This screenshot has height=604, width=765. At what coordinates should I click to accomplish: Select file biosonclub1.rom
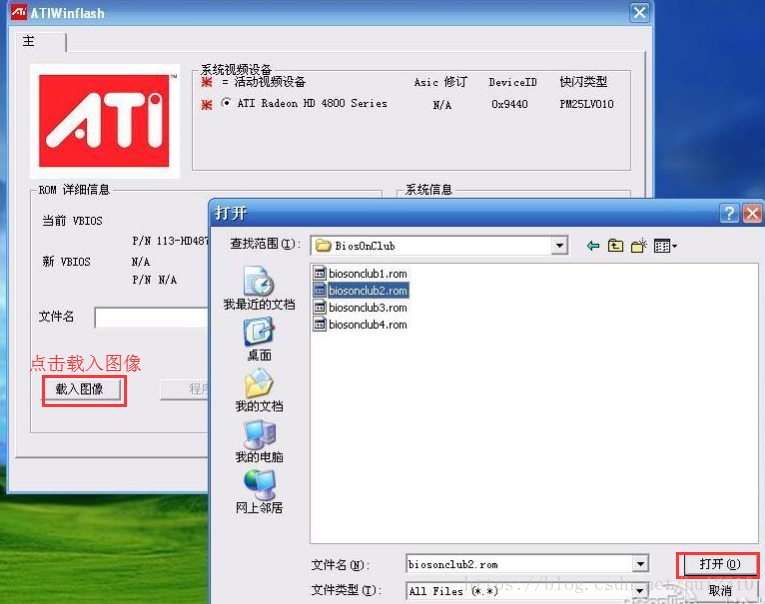(x=361, y=274)
